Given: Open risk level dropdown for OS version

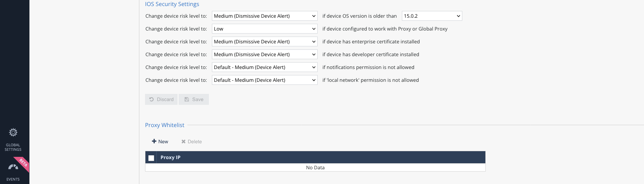Looking at the screenshot, I should coord(264,16).
